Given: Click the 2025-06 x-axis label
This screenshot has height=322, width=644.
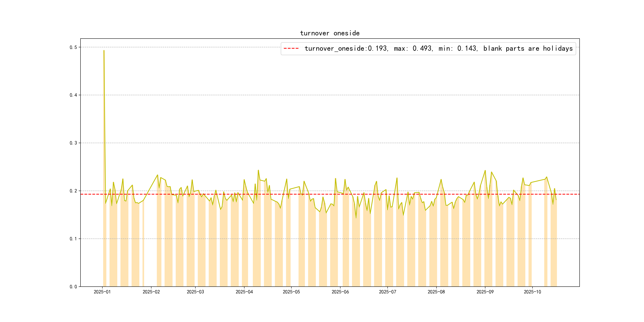Looking at the screenshot, I should (340, 292).
